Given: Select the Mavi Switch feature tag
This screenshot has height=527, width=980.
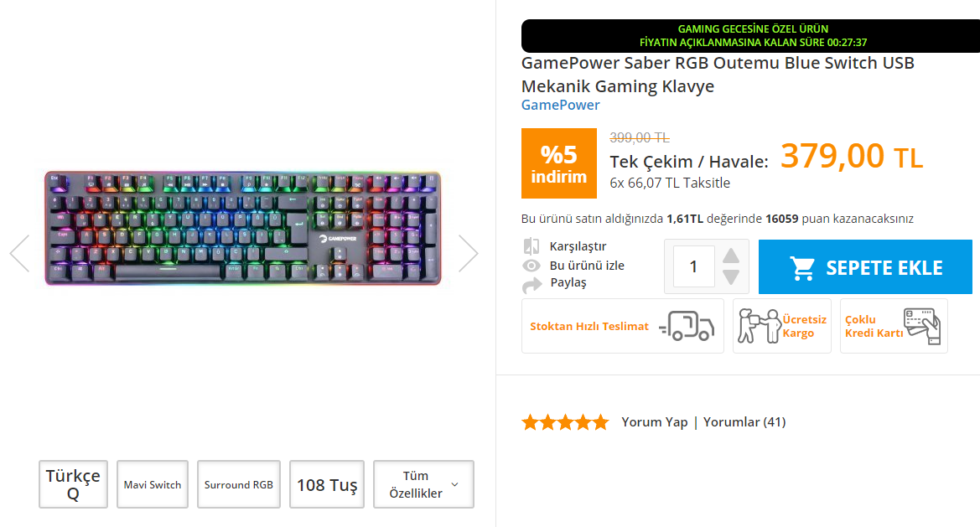Looking at the screenshot, I should pos(153,484).
